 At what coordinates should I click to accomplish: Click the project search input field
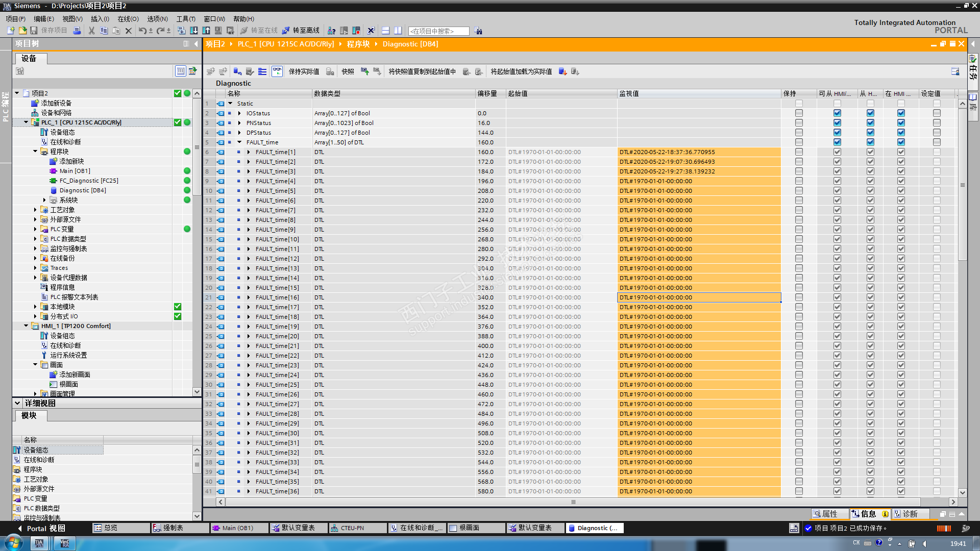438,31
